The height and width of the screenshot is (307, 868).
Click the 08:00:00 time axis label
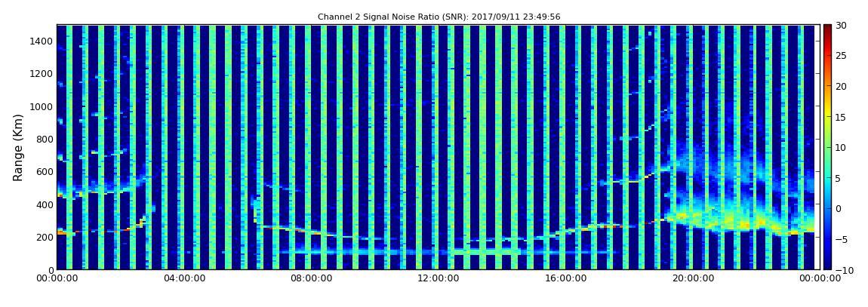[x=311, y=278]
